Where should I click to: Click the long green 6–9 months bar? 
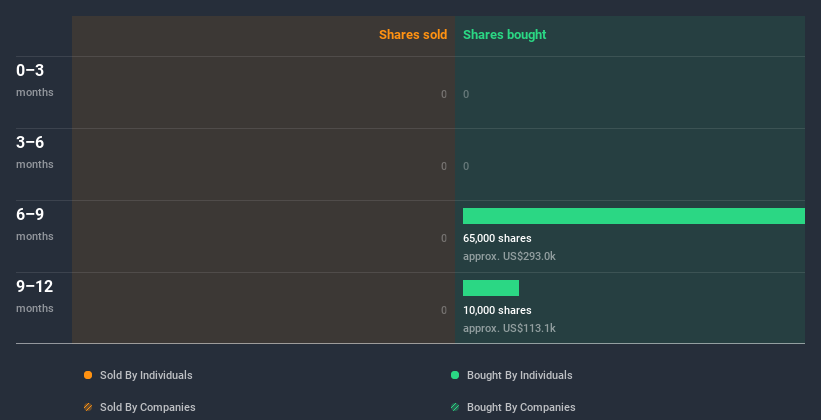coord(633,216)
